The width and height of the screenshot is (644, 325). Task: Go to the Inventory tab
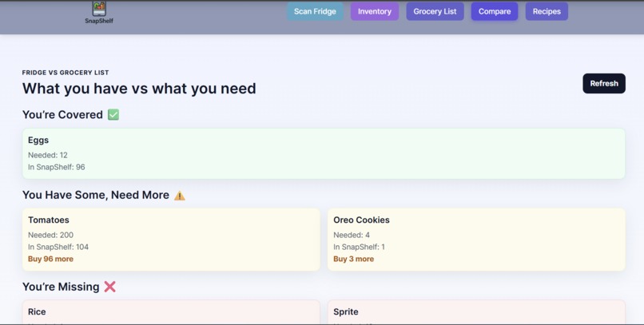tap(375, 11)
